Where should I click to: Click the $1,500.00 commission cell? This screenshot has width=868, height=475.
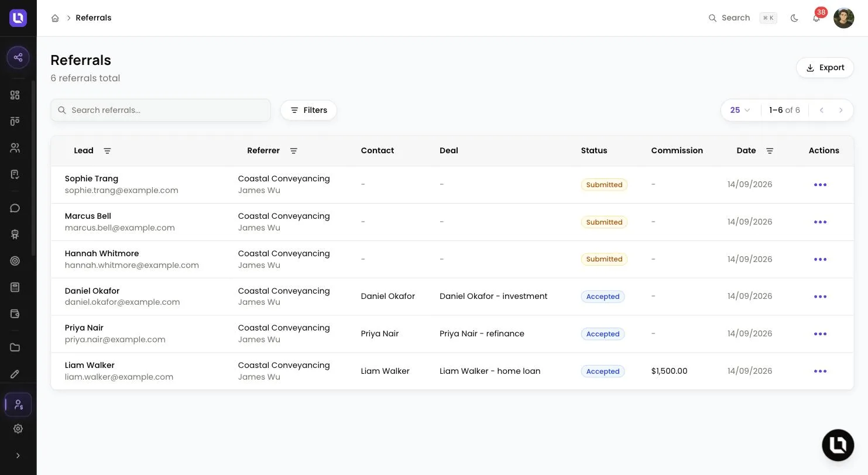click(x=669, y=371)
